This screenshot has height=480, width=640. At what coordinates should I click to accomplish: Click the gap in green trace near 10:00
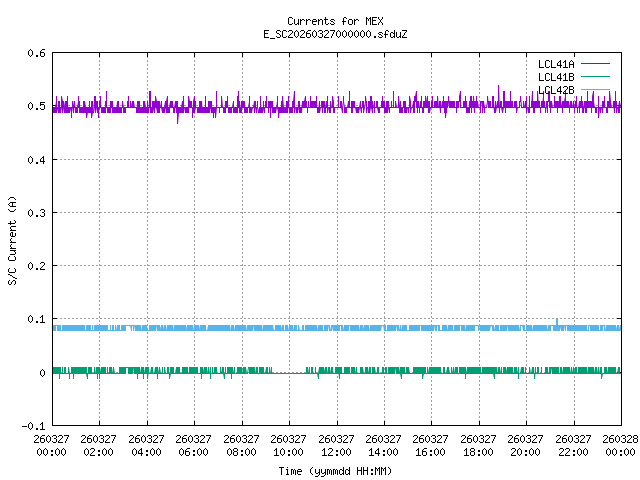289,372
